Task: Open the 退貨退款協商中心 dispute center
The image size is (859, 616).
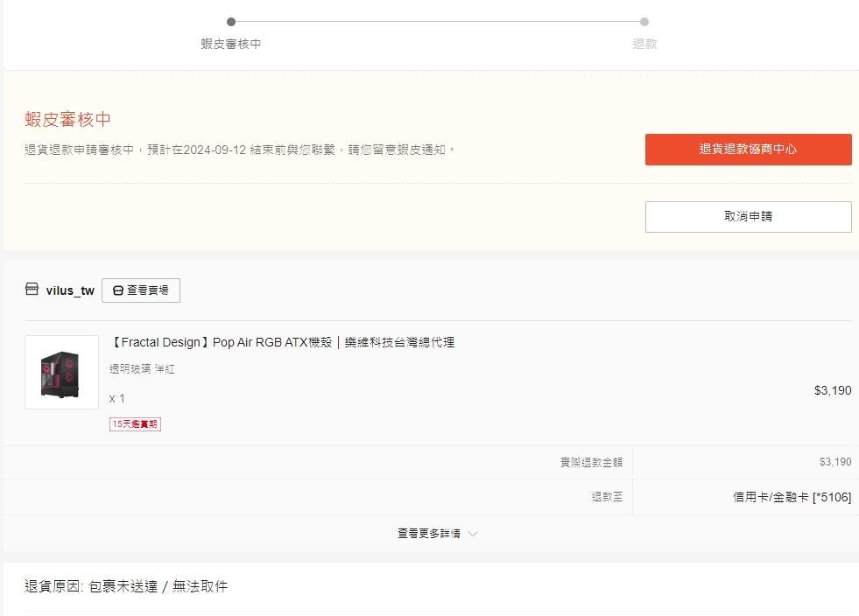Action: click(x=748, y=150)
